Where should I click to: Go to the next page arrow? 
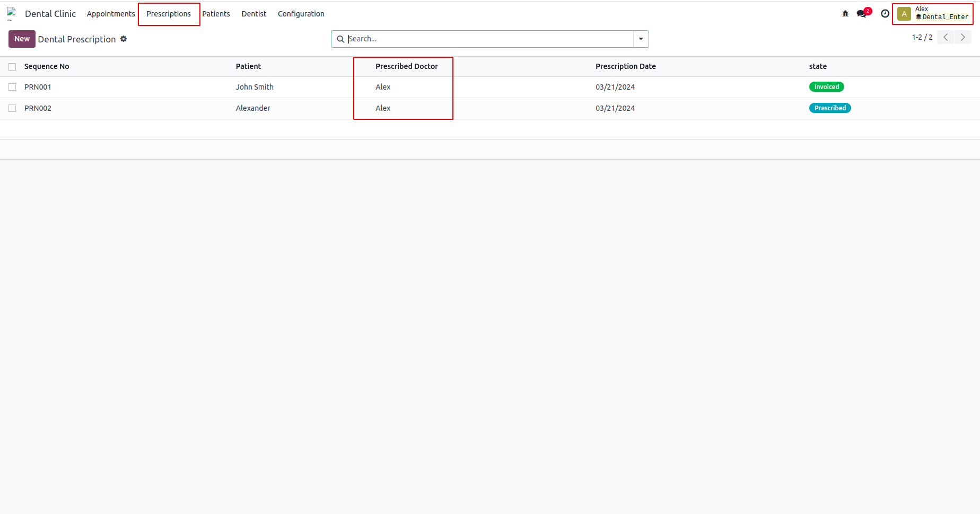(963, 37)
